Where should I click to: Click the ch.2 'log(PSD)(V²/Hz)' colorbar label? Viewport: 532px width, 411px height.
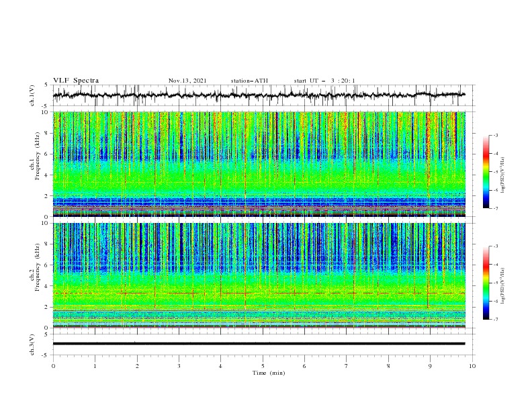(x=502, y=285)
